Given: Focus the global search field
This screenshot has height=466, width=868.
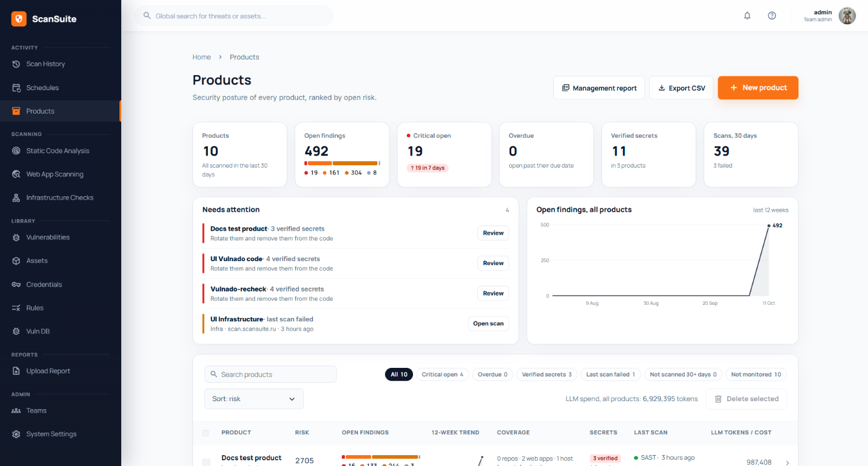Looking at the screenshot, I should click(x=234, y=15).
